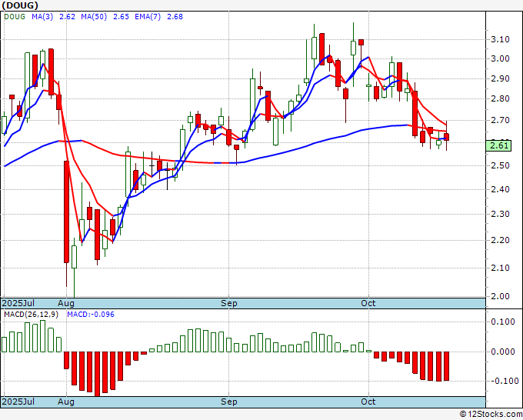Click the 2.40 price axis label
The width and height of the screenshot is (523, 420).
[x=501, y=189]
